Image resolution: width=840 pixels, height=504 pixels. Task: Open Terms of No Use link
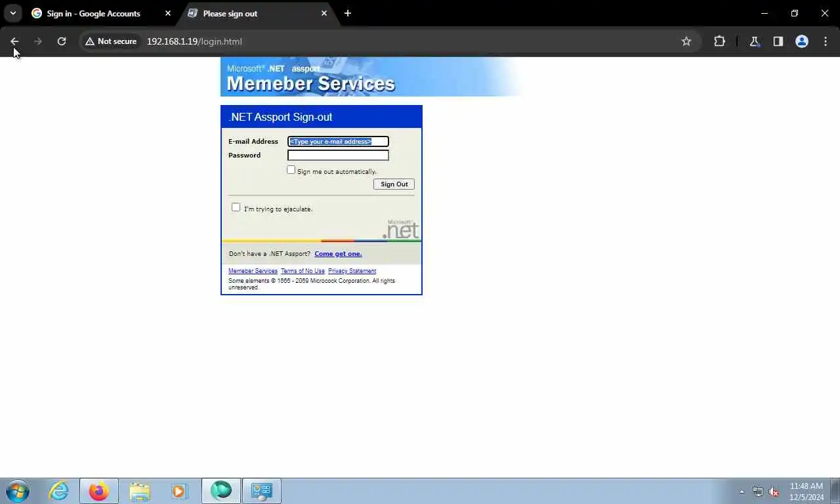coord(303,271)
